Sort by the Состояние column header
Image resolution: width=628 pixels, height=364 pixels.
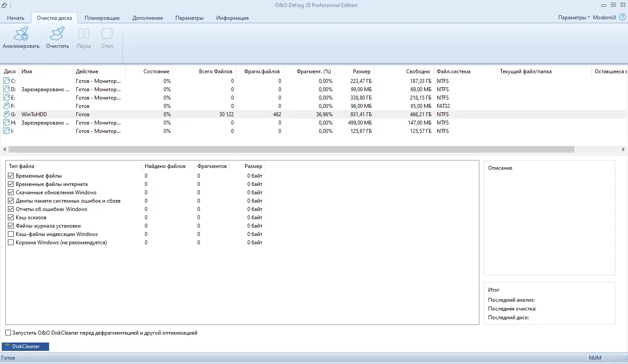[x=150, y=71]
